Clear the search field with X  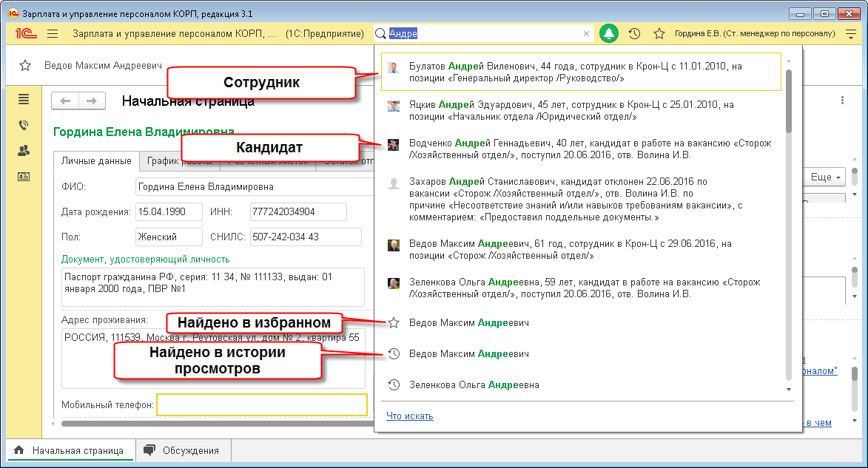coord(586,34)
